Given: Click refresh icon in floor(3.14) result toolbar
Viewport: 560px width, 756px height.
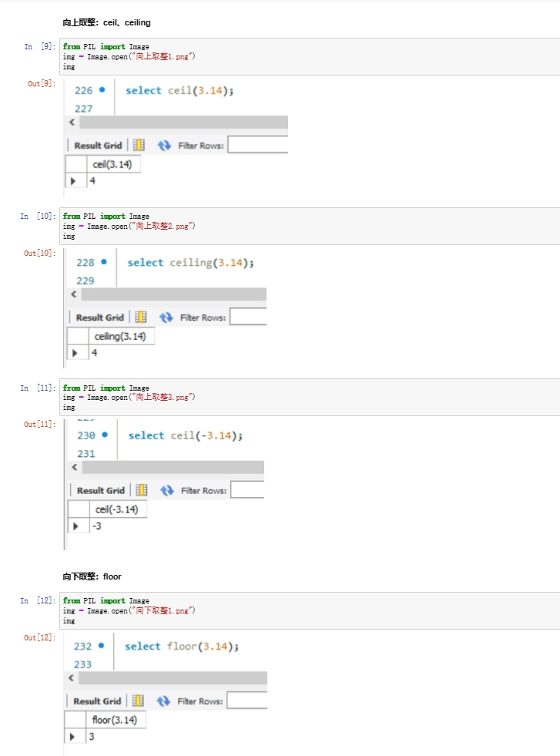Looking at the screenshot, I should pos(163,701).
